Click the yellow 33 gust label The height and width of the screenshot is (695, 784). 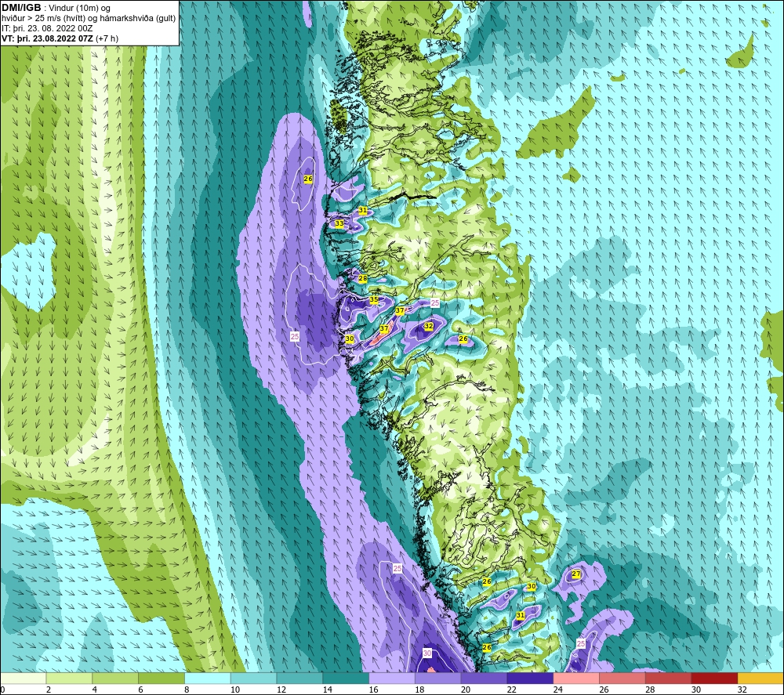point(339,223)
